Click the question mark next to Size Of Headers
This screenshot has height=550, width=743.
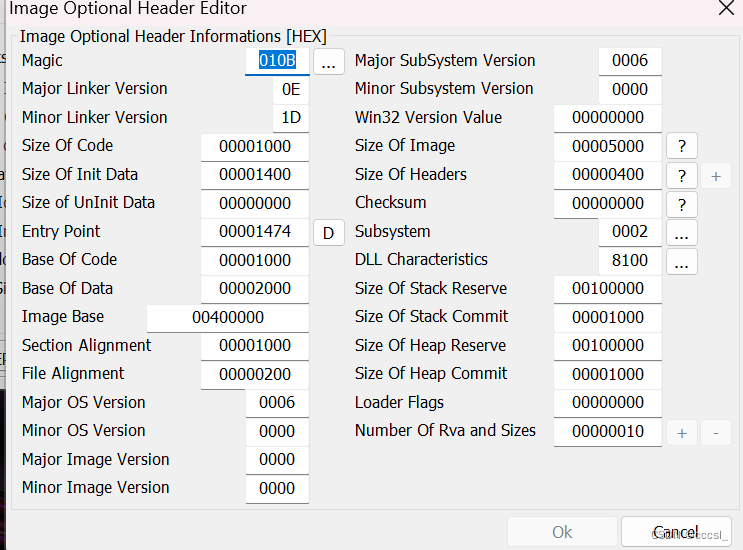[681, 176]
